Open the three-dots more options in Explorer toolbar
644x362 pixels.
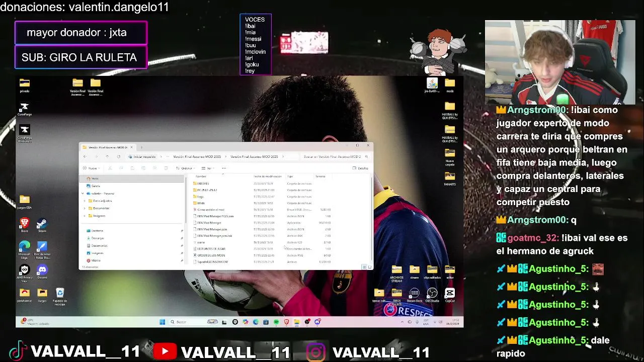(224, 168)
